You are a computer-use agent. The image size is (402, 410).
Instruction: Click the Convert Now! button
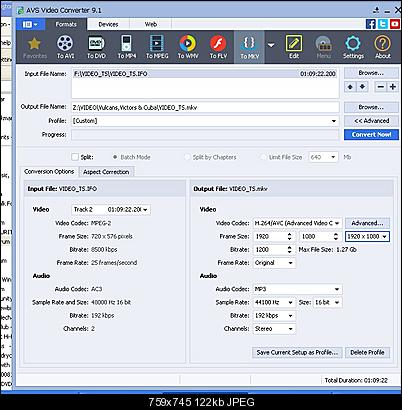click(x=371, y=134)
